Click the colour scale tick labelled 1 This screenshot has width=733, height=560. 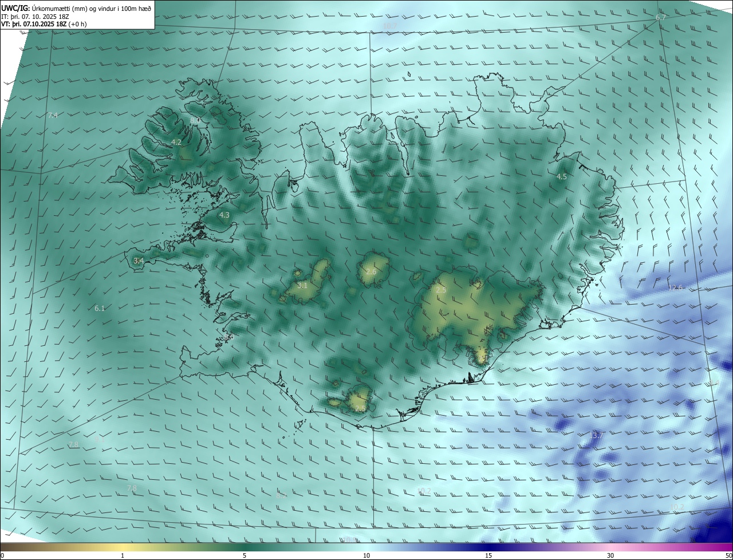point(123,555)
